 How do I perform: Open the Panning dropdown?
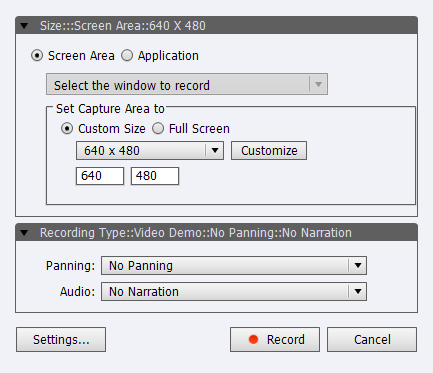234,266
